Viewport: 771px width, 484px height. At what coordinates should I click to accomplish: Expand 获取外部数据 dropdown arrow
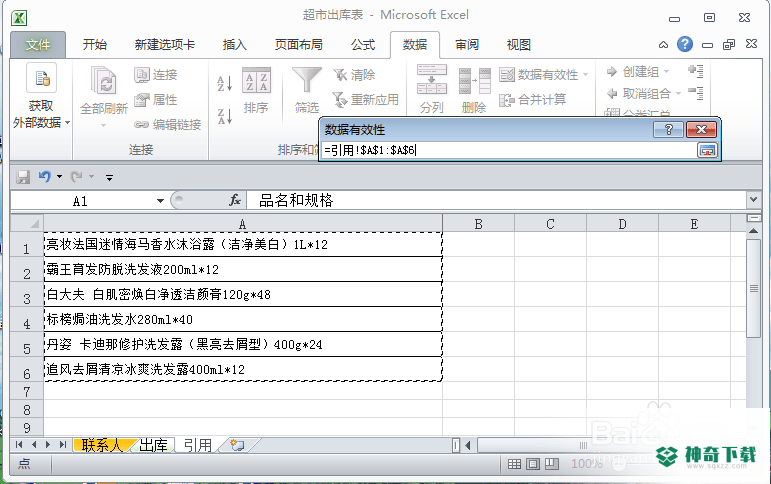(67, 122)
